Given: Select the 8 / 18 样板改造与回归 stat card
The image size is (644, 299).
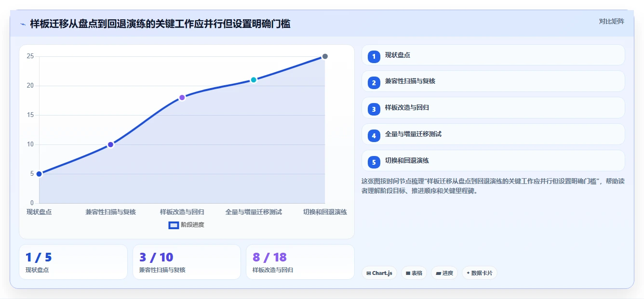Looking at the screenshot, I should pos(300,262).
